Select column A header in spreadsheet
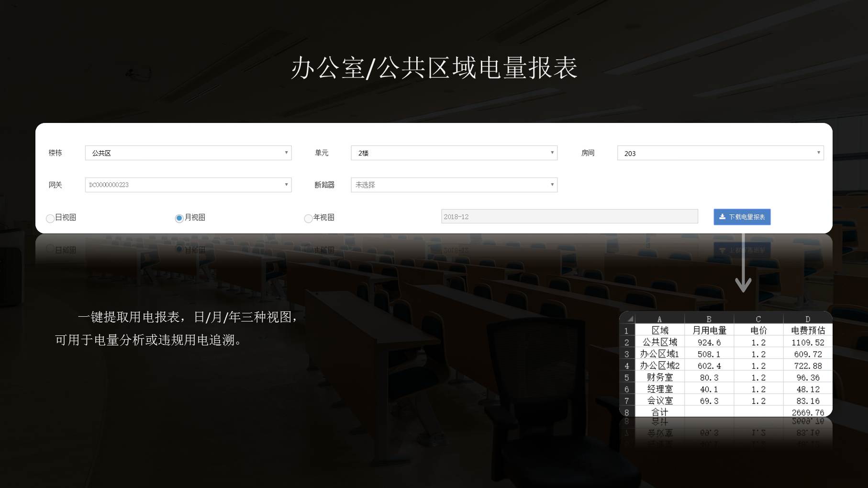 pos(659,319)
